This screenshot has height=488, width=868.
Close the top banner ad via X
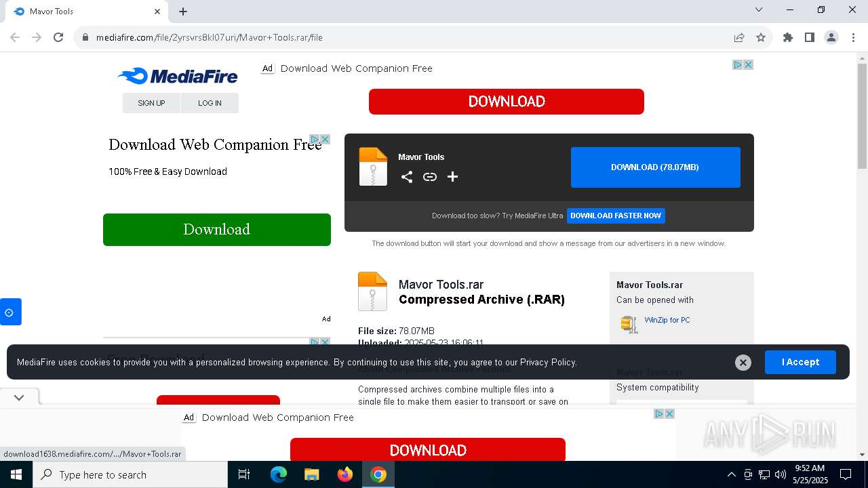[749, 65]
